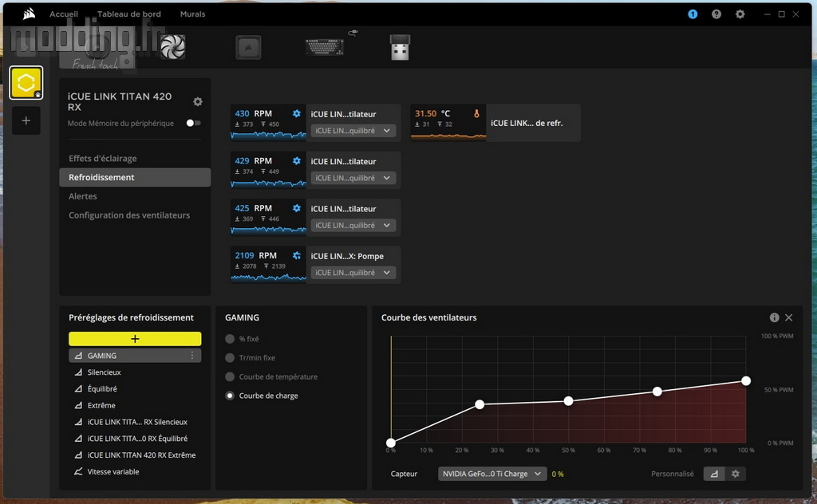Select the curve point at 75 % load
Image resolution: width=817 pixels, height=504 pixels.
tap(657, 392)
